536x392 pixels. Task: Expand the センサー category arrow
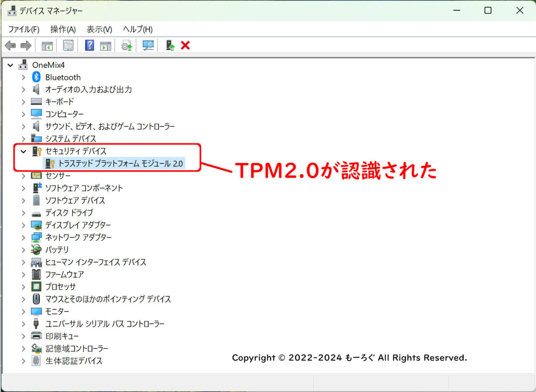[x=24, y=176]
